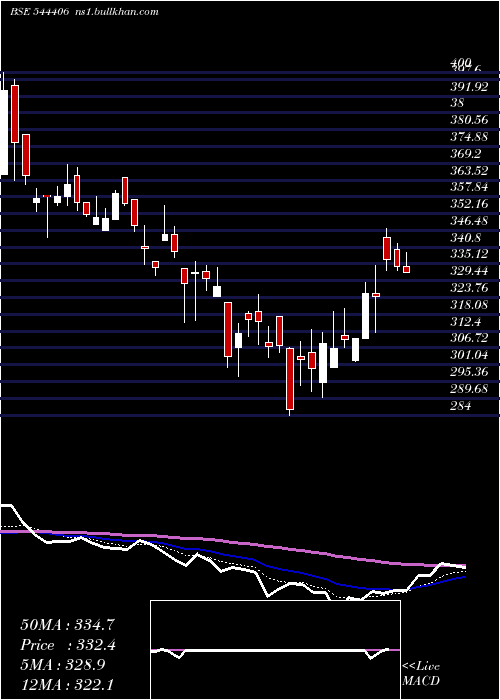
Task: Select the 340.8 price axis label
Action: click(465, 238)
